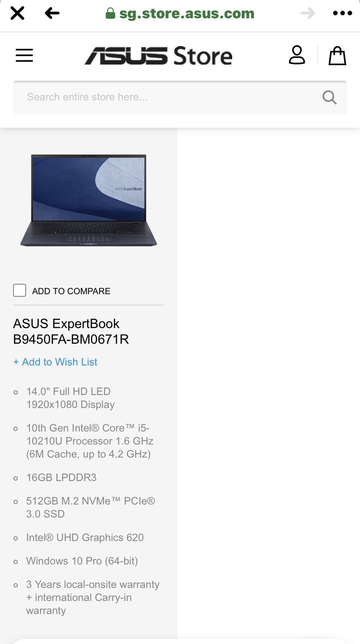Open the ASUS ExpertBook B9450FA-BM0671R title
This screenshot has width=360, height=644.
click(71, 331)
